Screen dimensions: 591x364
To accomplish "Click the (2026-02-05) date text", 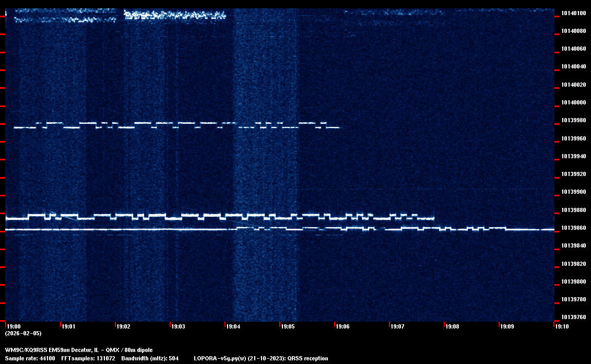I will (23, 333).
